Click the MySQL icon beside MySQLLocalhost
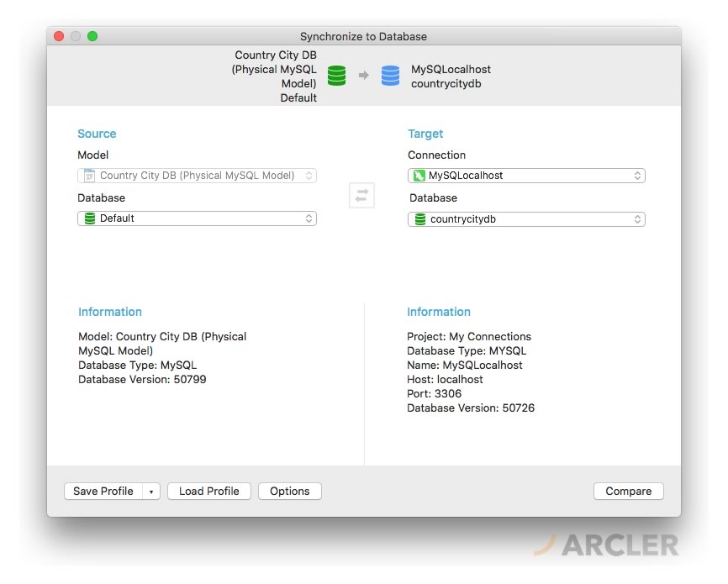This screenshot has width=728, height=584. (419, 176)
